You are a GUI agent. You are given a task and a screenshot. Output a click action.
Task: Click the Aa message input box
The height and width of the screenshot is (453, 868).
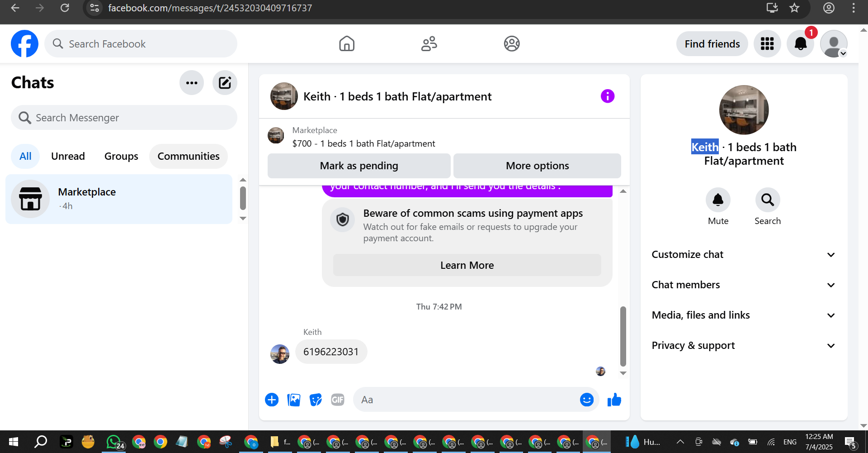tap(466, 400)
